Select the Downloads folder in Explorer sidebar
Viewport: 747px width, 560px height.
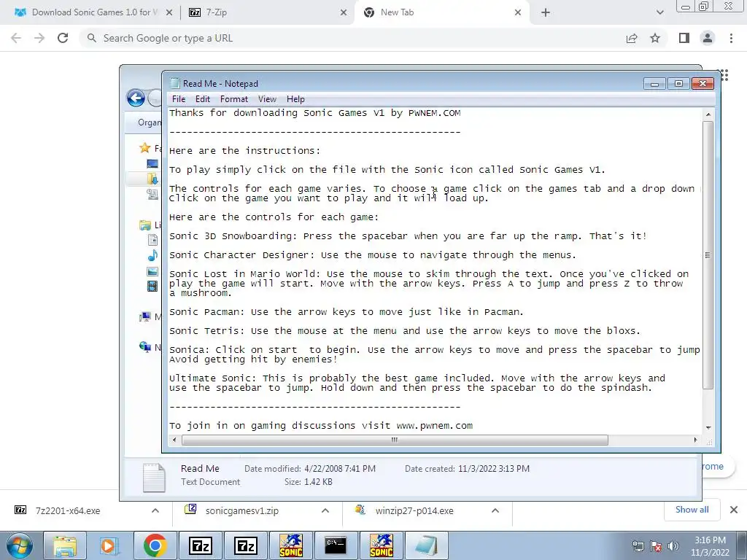click(152, 179)
